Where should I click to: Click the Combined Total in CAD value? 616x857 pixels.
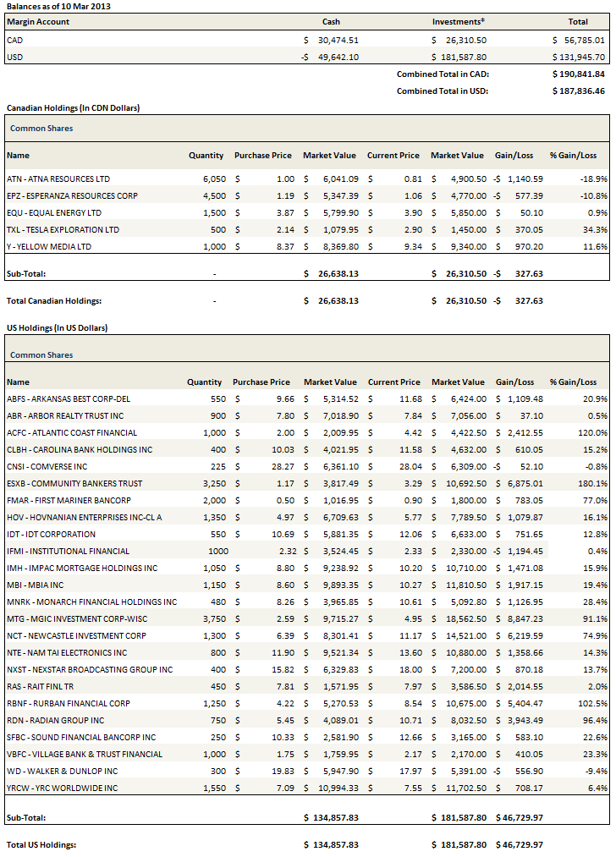tap(577, 74)
